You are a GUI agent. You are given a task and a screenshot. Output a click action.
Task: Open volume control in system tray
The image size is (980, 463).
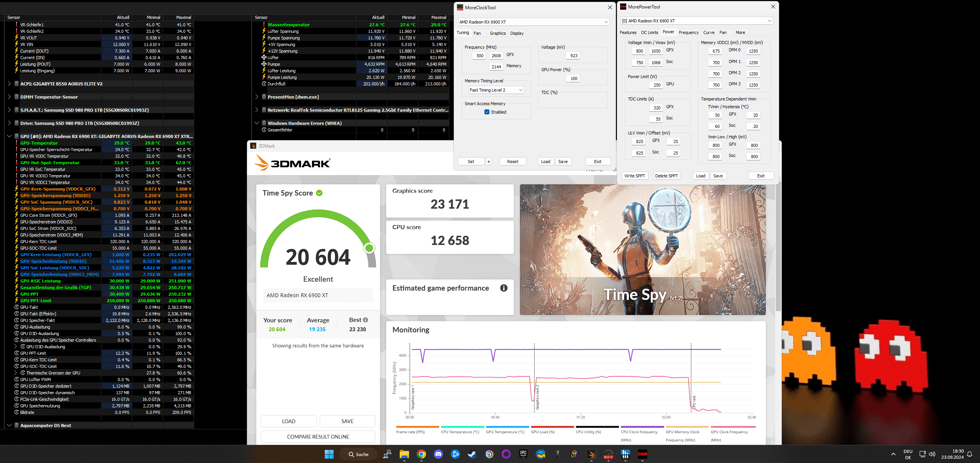point(932,454)
